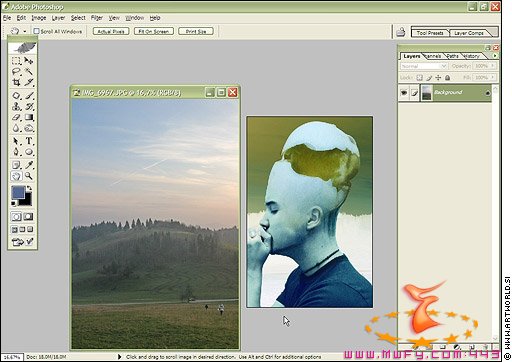This screenshot has width=512, height=362.
Task: Select the Rectangular Marquee tool
Action: (16, 61)
